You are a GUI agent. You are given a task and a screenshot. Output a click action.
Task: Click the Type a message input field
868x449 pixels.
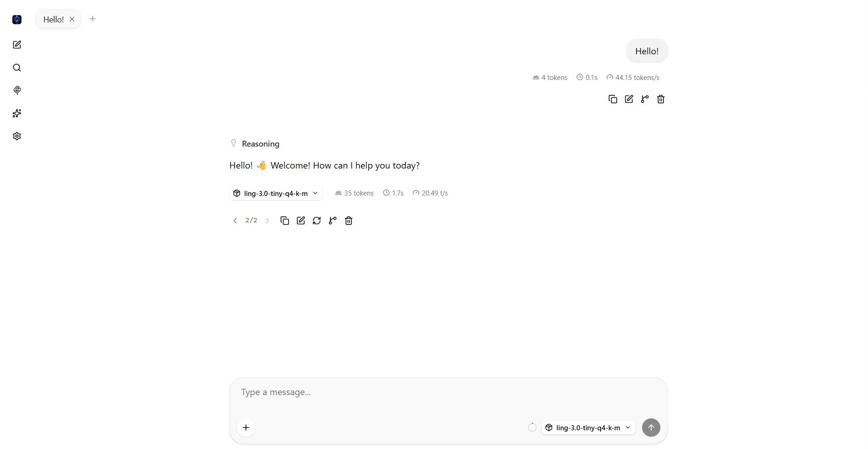pos(448,396)
